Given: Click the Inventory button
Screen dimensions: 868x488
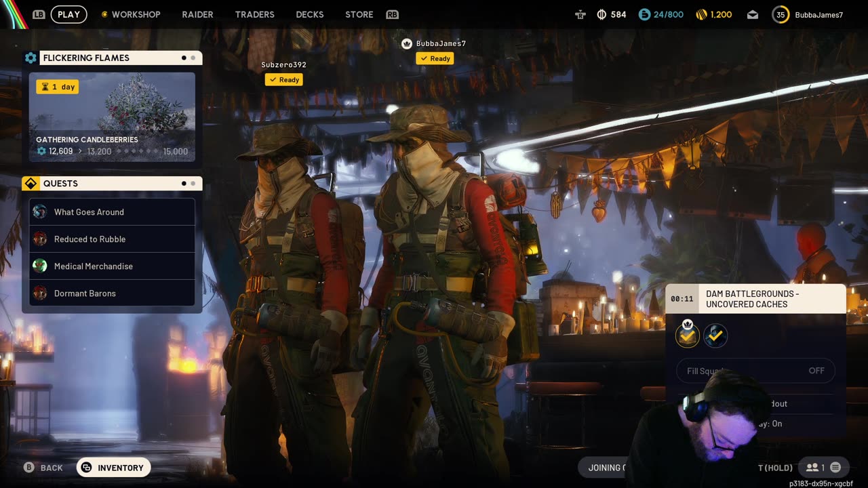Looking at the screenshot, I should (113, 468).
